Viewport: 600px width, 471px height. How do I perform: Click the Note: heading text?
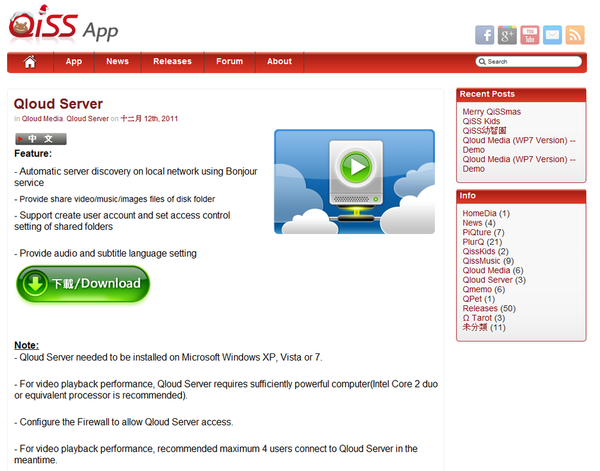tap(26, 345)
